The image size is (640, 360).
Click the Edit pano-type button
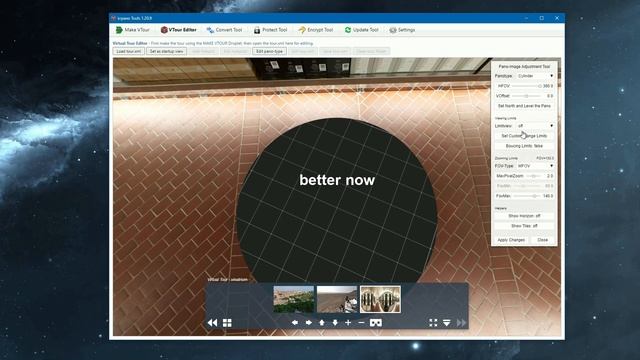[269, 51]
